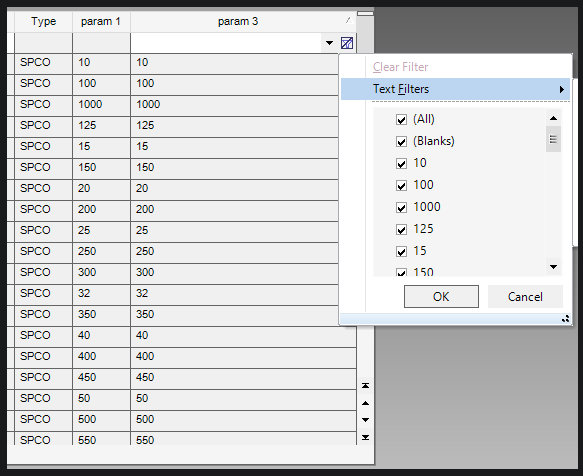Image resolution: width=583 pixels, height=476 pixels.
Task: Toggle the (Blanks) checkbox
Action: pyautogui.click(x=401, y=142)
